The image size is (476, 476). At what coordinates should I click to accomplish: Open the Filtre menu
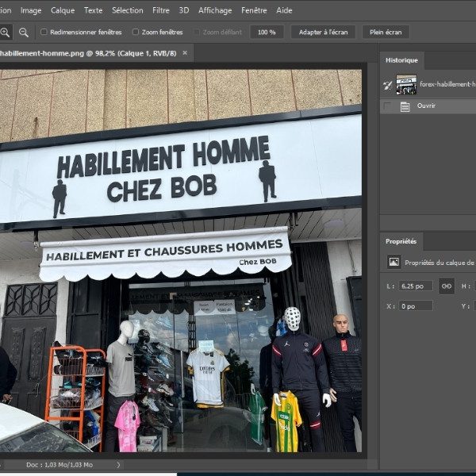pyautogui.click(x=161, y=10)
